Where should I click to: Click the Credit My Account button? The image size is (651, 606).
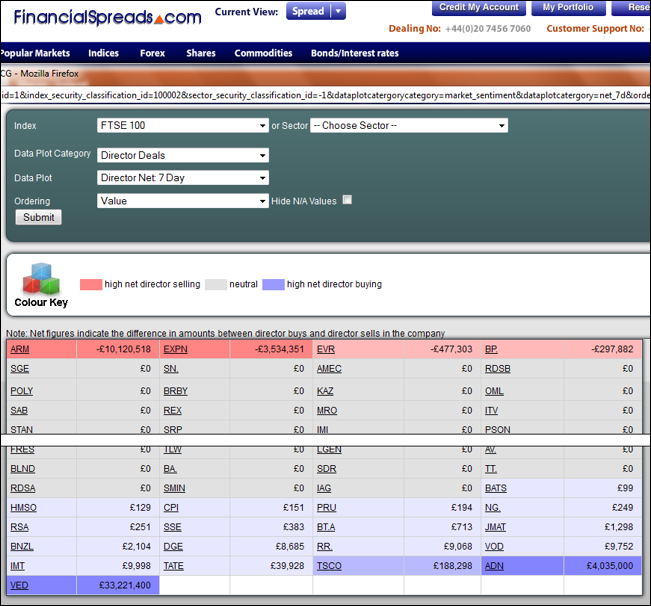[x=479, y=7]
